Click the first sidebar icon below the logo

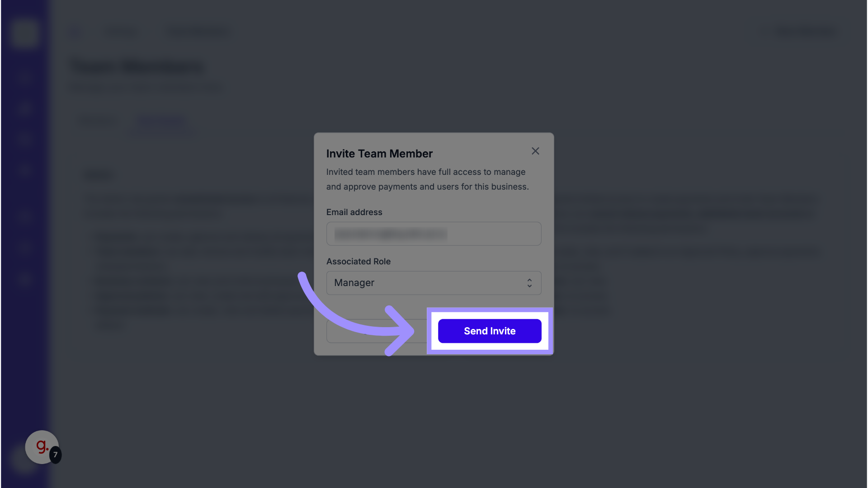click(x=24, y=77)
